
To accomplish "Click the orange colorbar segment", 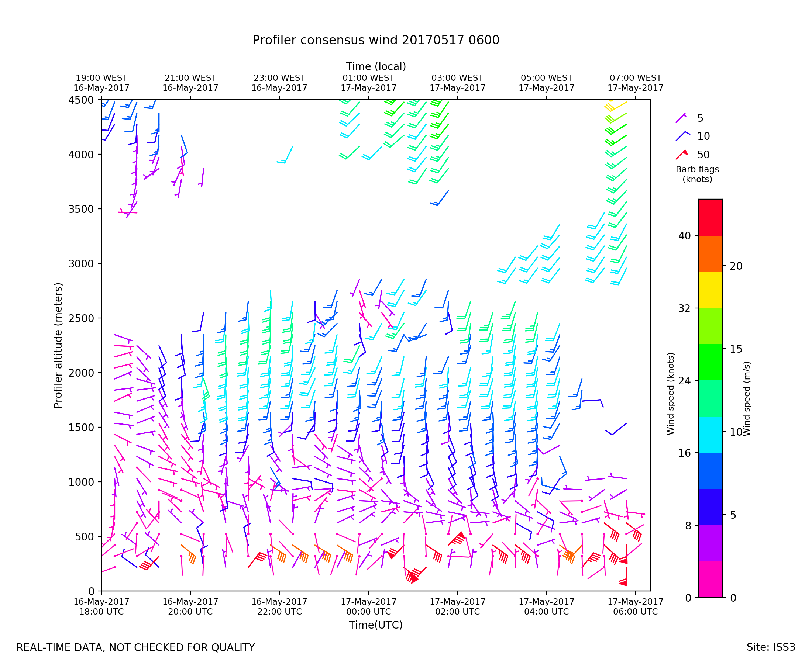I will 710,253.
